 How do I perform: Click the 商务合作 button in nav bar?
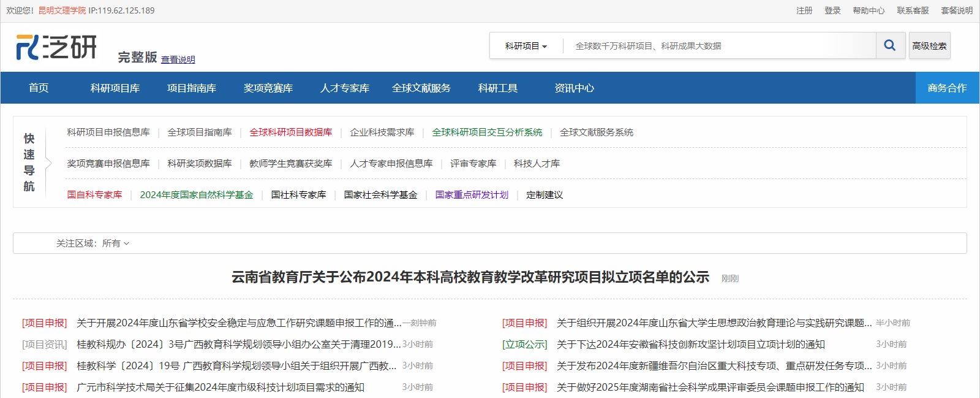click(x=947, y=88)
